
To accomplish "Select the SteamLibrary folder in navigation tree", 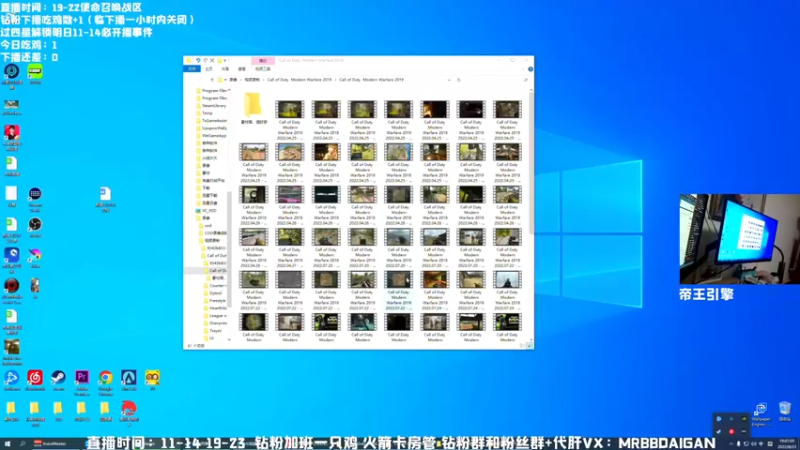I will click(211, 106).
